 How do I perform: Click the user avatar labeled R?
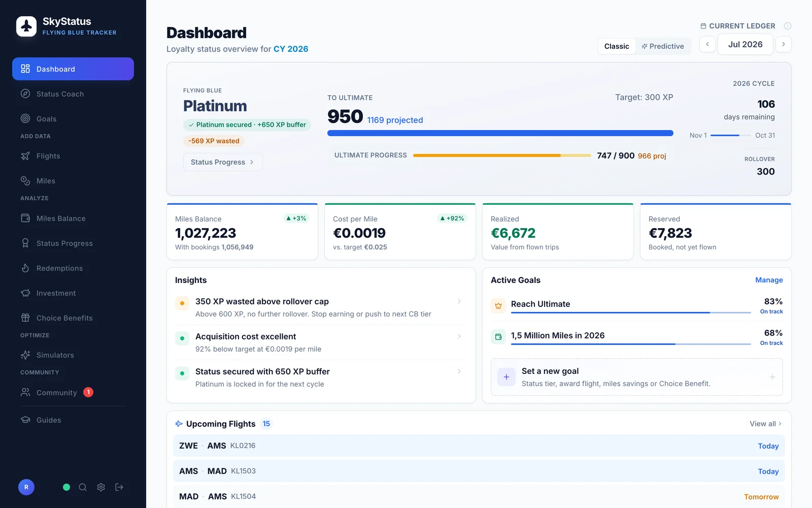click(26, 487)
